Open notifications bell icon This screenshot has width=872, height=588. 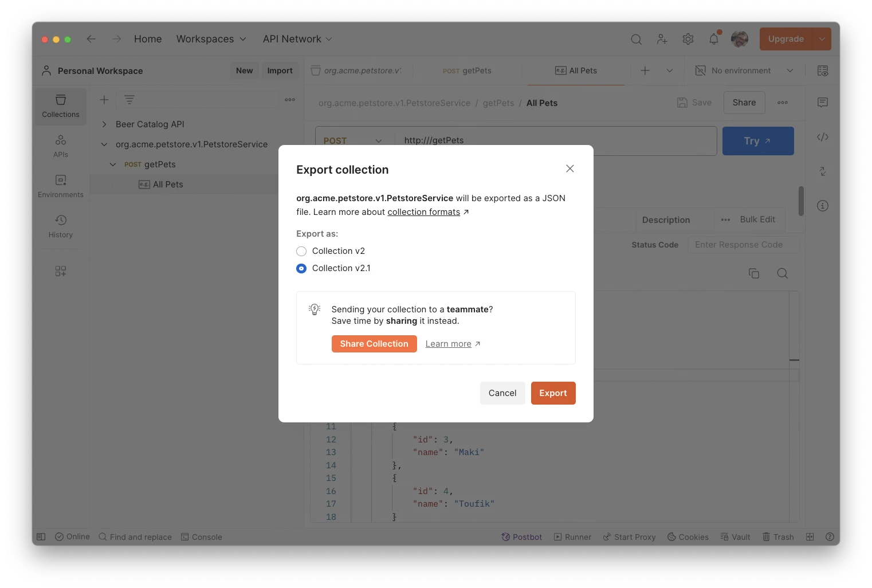[x=713, y=39]
